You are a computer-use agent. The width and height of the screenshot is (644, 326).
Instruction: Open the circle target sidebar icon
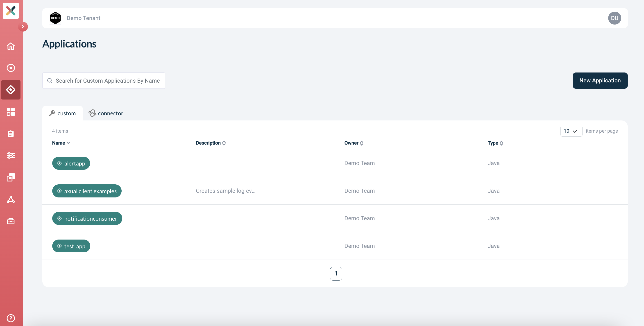click(x=11, y=68)
